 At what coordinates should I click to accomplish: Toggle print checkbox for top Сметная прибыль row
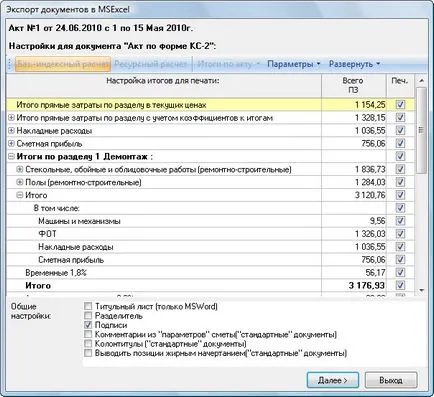(x=400, y=144)
